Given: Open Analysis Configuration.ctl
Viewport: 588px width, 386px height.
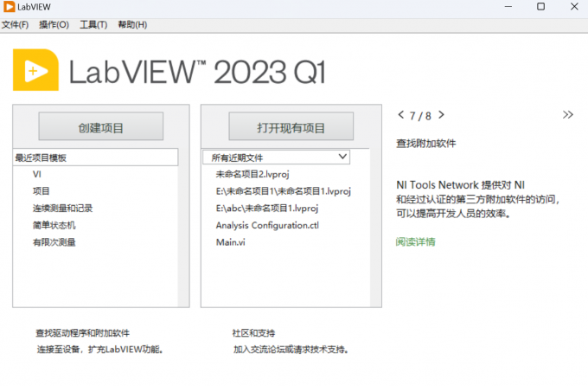Looking at the screenshot, I should 267,225.
